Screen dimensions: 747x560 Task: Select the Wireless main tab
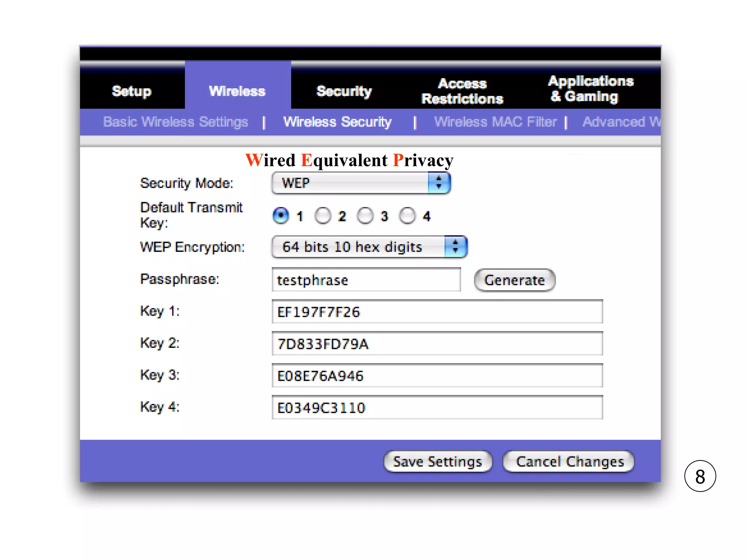click(x=237, y=91)
